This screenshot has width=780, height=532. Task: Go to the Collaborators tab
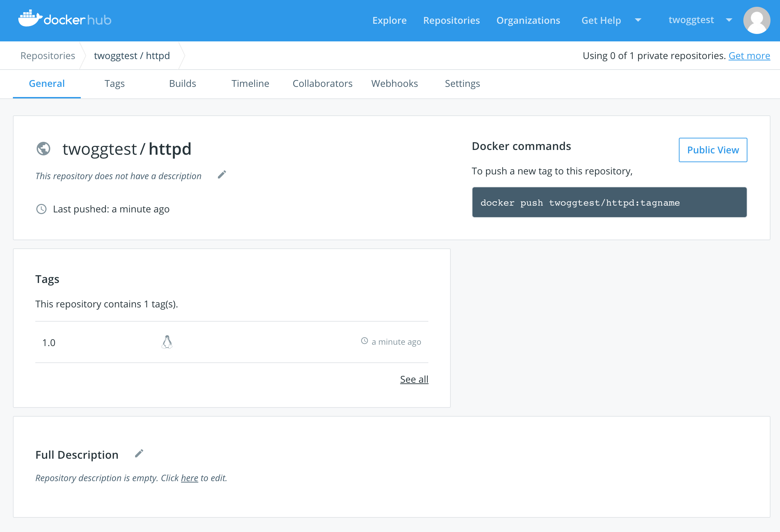322,83
